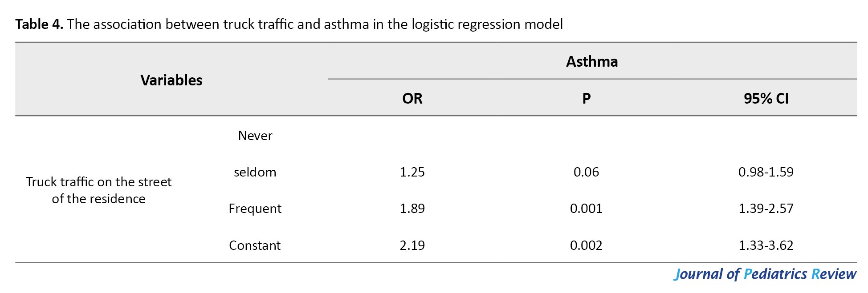
Task: Click the 95% CI column header
Action: [x=766, y=98]
